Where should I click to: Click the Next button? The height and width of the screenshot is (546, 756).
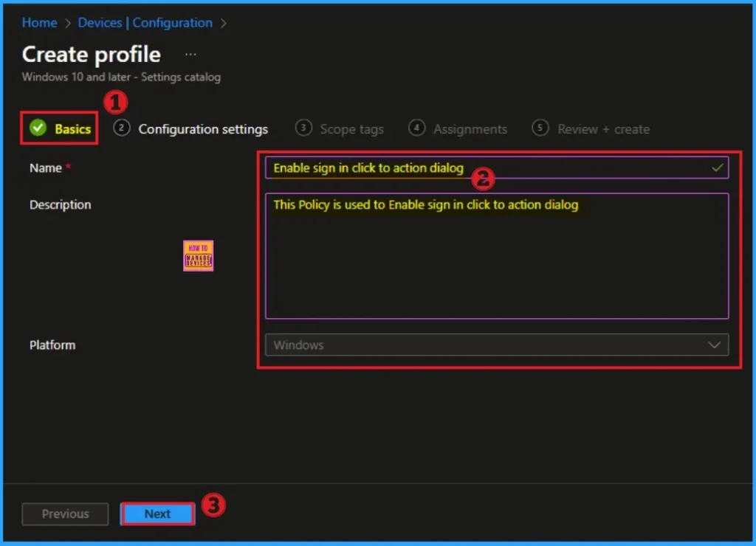click(158, 514)
